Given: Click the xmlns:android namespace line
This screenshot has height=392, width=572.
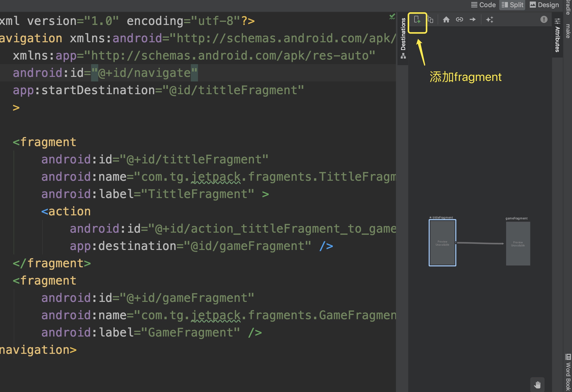Looking at the screenshot, I should tap(198, 38).
